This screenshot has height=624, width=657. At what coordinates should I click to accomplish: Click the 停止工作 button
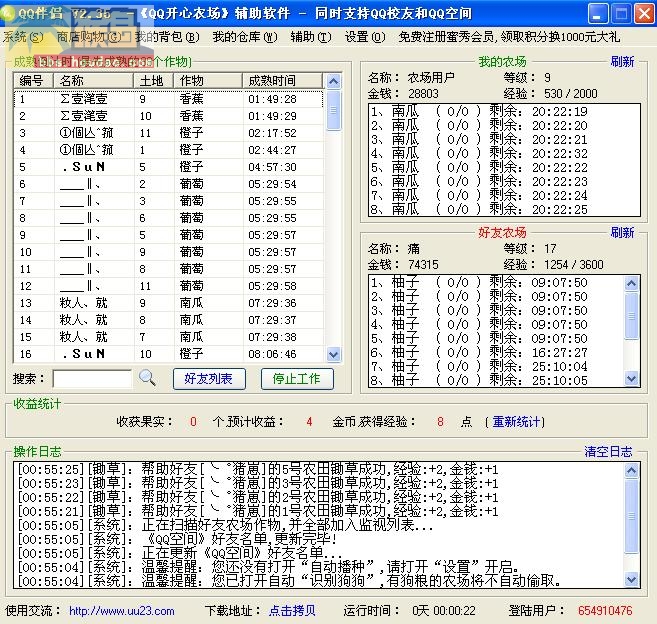point(297,379)
